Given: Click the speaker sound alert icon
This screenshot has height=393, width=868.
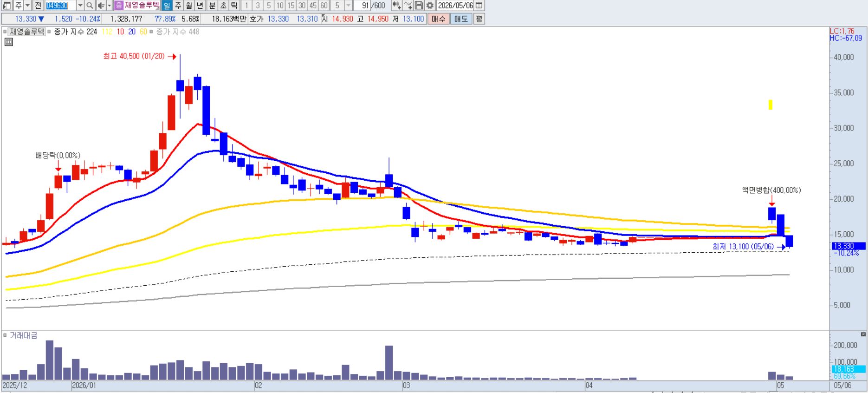Looking at the screenshot, I should click(101, 6).
